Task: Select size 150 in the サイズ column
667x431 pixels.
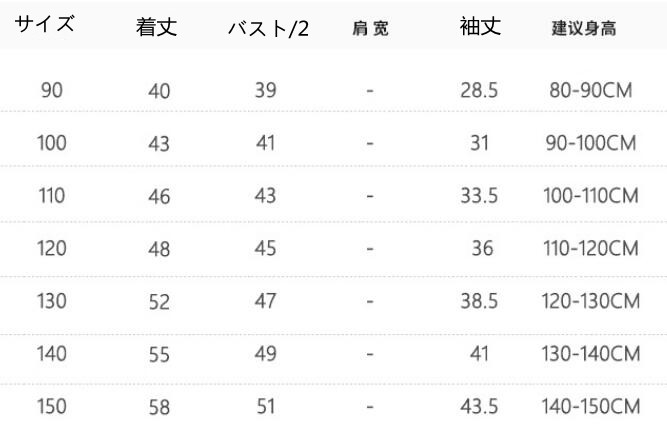Action: tap(52, 406)
